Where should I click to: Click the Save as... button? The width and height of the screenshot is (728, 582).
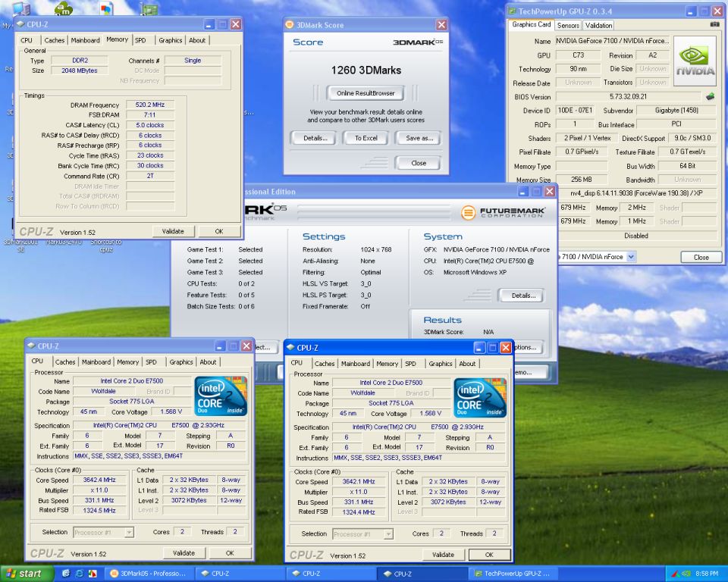pos(419,139)
